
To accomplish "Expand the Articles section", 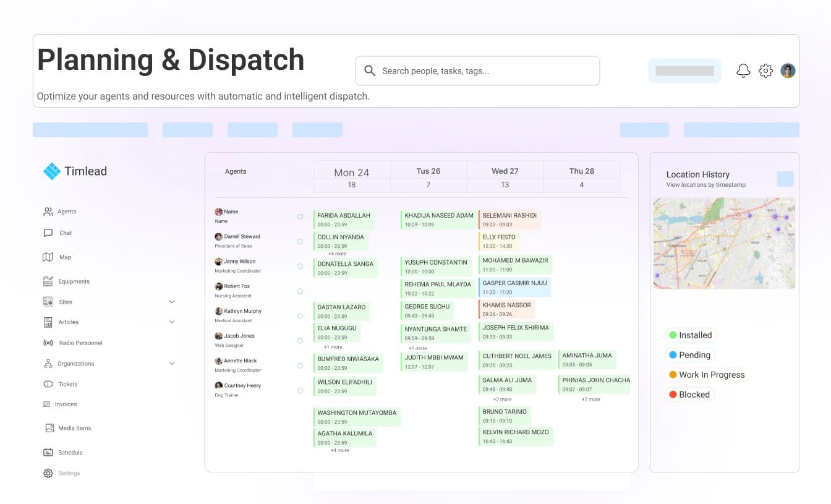I will coord(171,322).
